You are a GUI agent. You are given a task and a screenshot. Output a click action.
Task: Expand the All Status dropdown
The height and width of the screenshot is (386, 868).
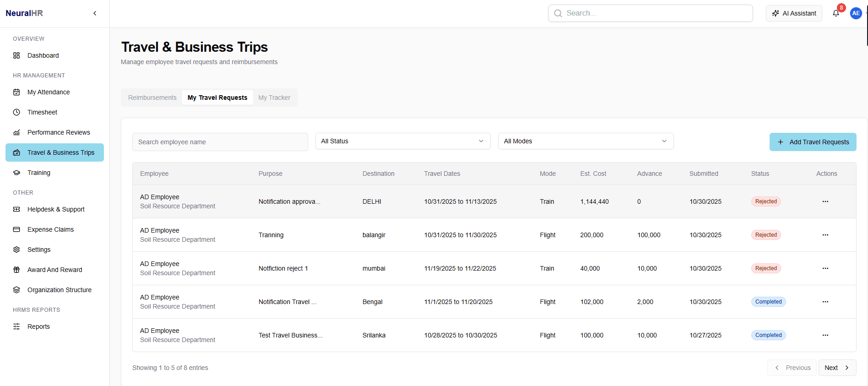pyautogui.click(x=403, y=141)
